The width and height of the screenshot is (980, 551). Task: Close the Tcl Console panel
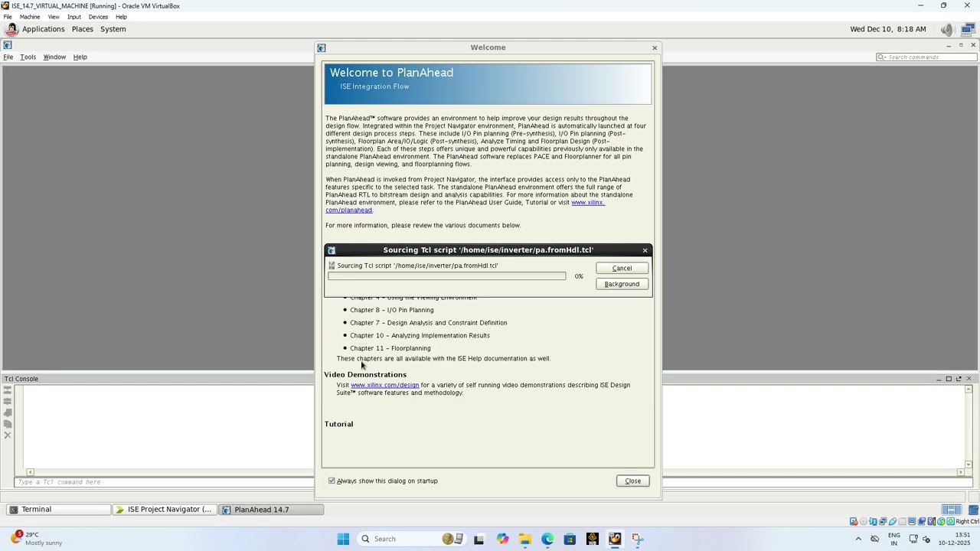[x=969, y=379]
